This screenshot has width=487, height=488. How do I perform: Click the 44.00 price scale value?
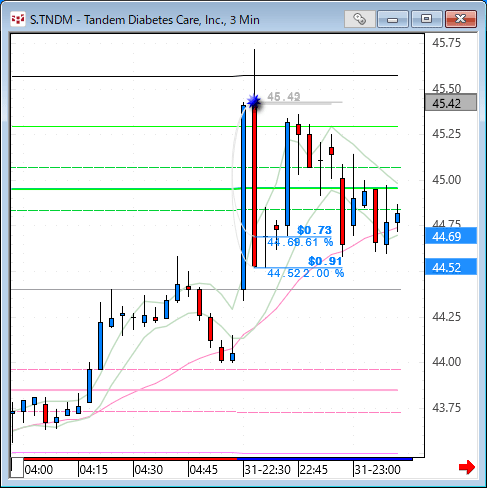[x=446, y=362]
